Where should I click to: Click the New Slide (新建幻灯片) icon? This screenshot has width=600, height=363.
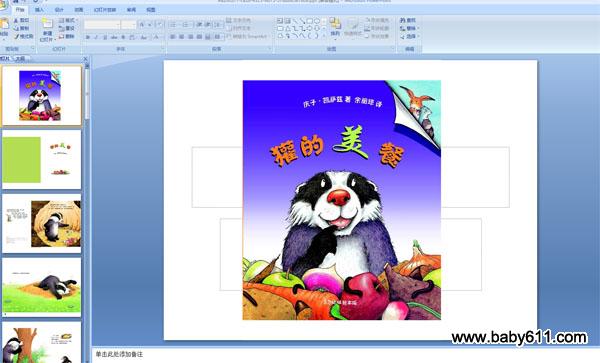pos(47,23)
